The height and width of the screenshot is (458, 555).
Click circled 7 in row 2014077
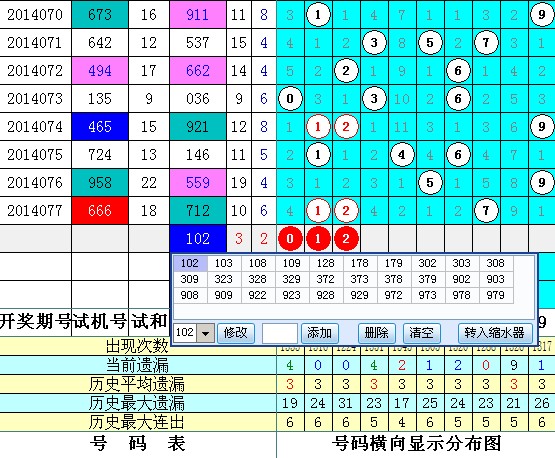tap(486, 211)
